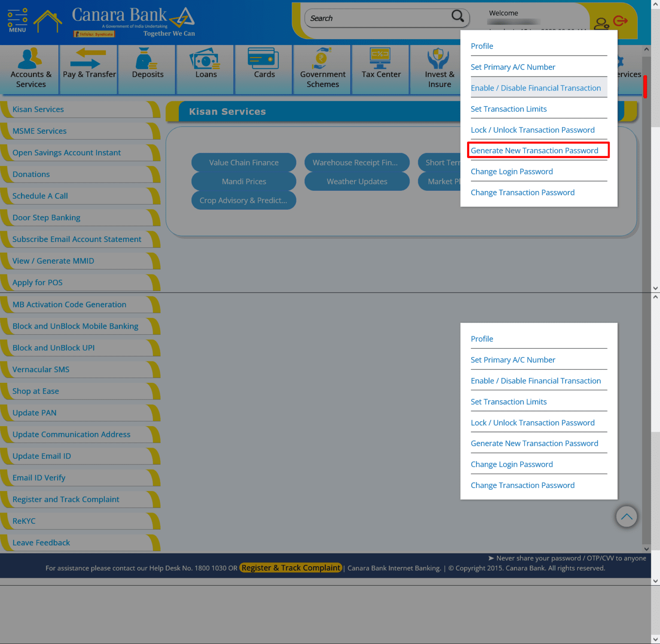
Task: Click the Value Chain Finance button
Action: coord(244,162)
